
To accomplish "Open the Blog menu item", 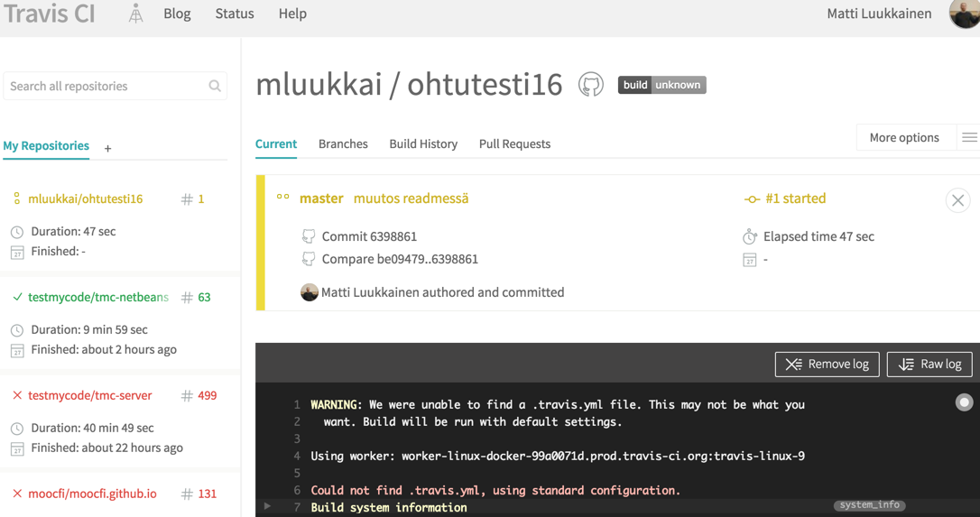I will (x=177, y=14).
